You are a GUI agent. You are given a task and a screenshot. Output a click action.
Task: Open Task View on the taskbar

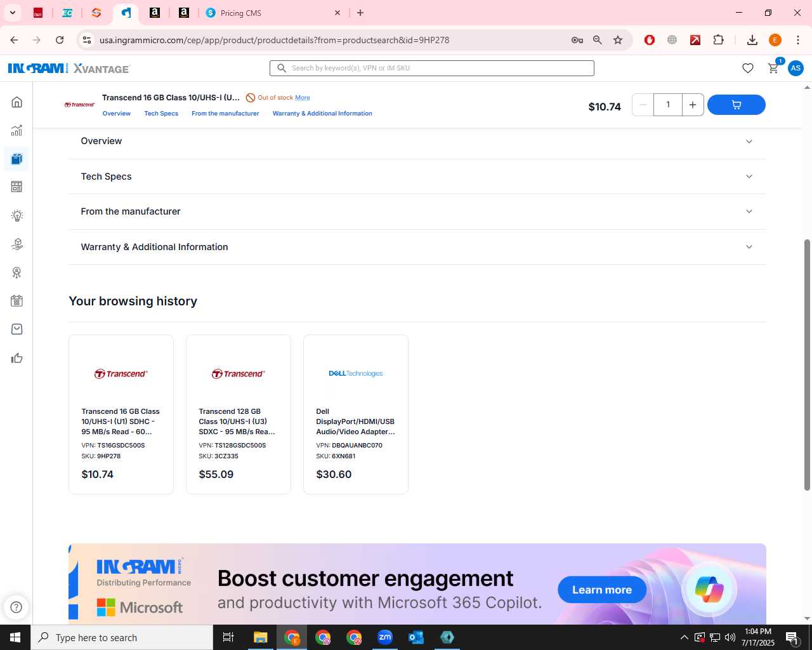(228, 637)
